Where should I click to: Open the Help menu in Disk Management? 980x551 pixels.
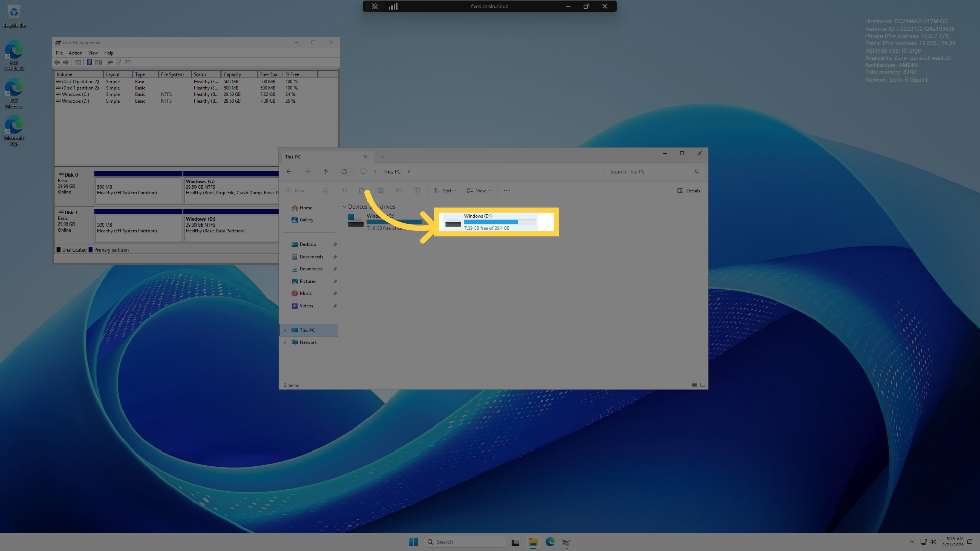(x=109, y=53)
